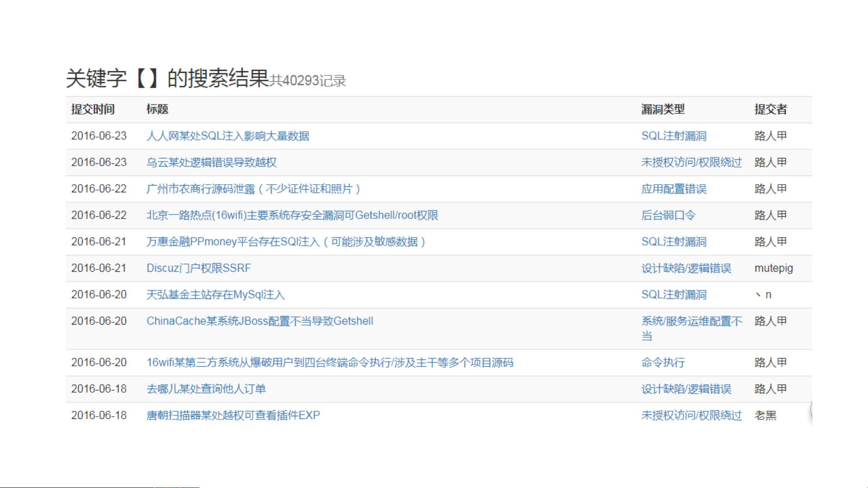Click 设计缺陷/逻辑错误 type in the 去哪儿 row
Viewport: 868px width, 488px height.
tap(686, 389)
